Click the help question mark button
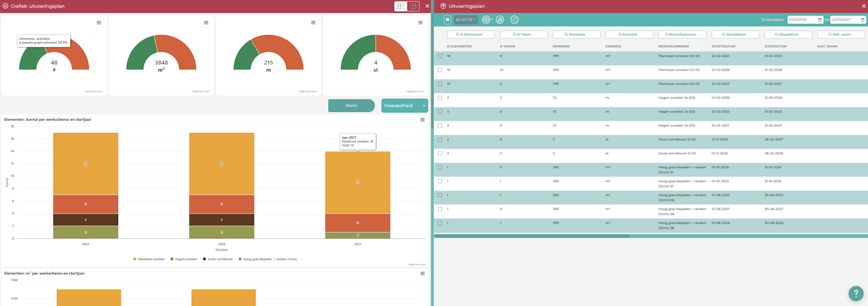 (x=856, y=294)
